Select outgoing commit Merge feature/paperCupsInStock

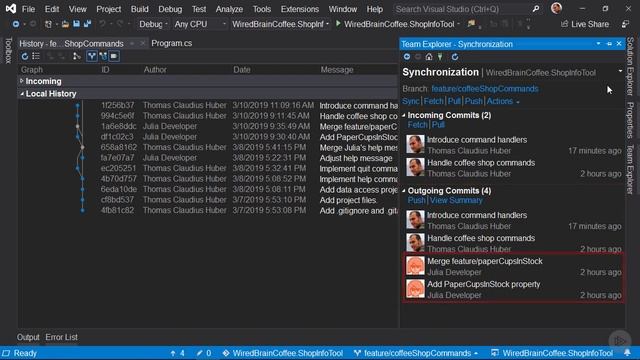513,266
